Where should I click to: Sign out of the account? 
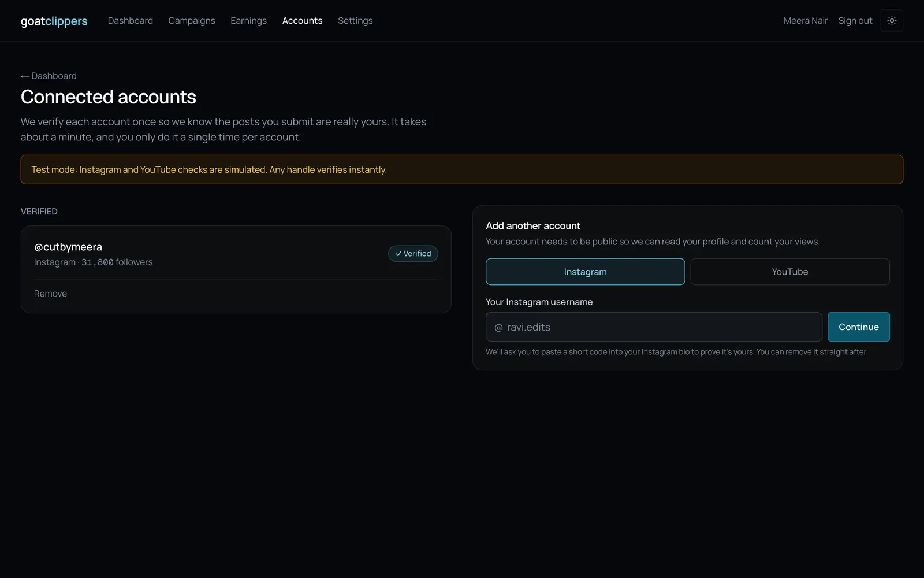(x=855, y=21)
